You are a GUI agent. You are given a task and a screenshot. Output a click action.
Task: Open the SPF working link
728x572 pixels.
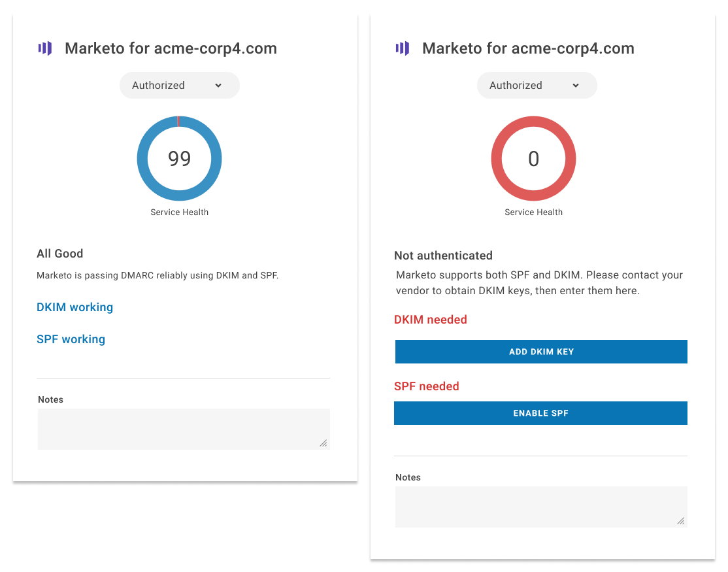click(x=71, y=339)
